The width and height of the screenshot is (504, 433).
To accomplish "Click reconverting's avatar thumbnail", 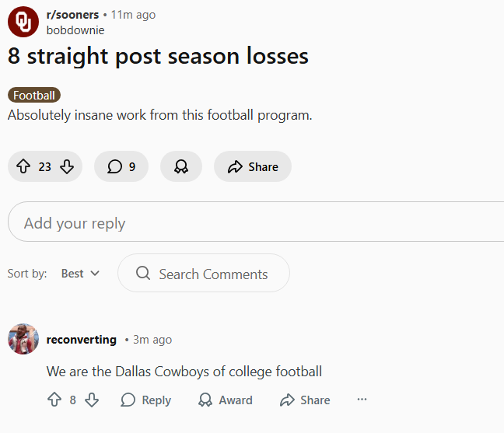I will (x=23, y=340).
